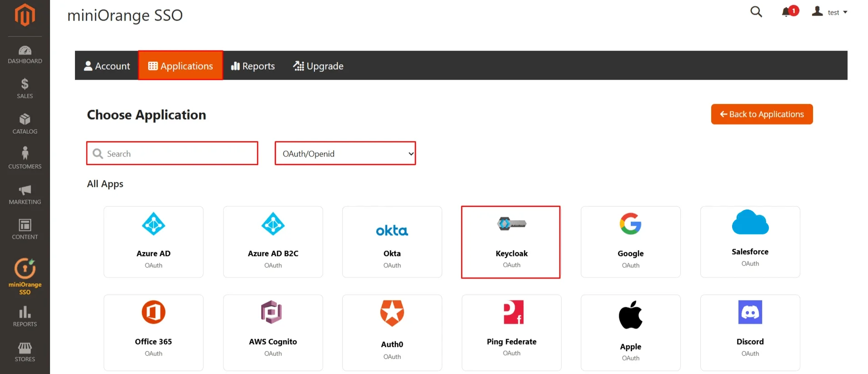Viewport: 868px width, 374px height.
Task: Click Back to Applications button
Action: tap(762, 114)
